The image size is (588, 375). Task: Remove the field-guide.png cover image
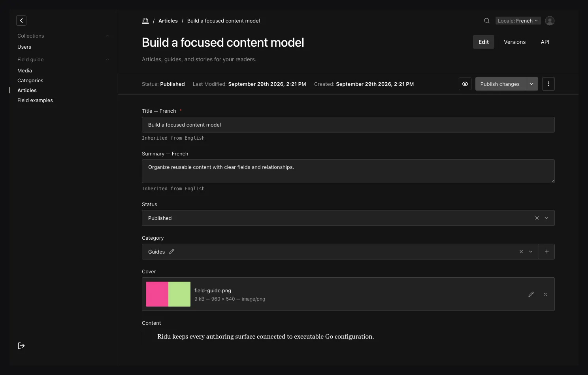point(545,294)
